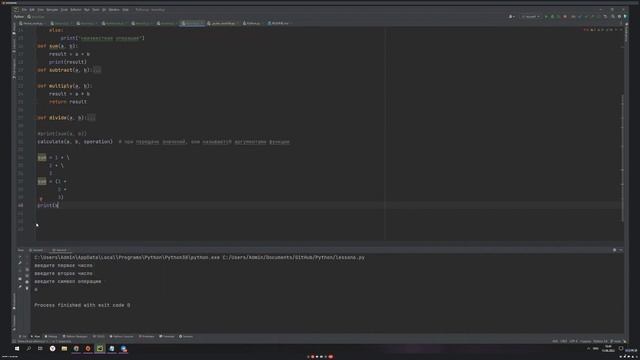The height and width of the screenshot is (360, 640).
Task: Open the Help menu
Action: coord(126,9)
